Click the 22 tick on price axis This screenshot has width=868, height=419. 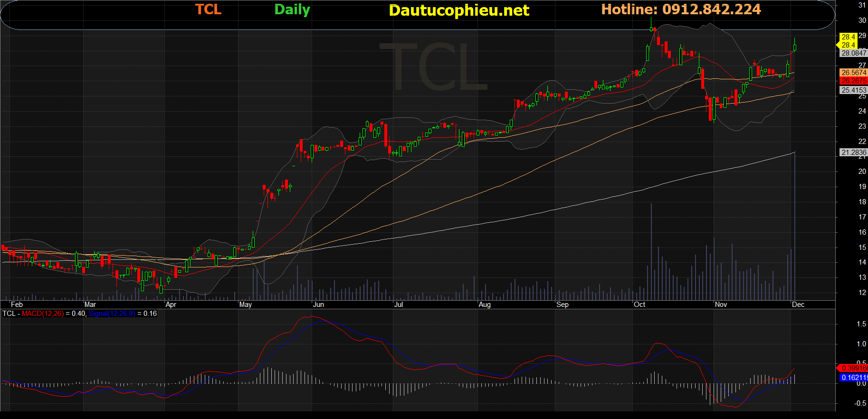point(862,142)
